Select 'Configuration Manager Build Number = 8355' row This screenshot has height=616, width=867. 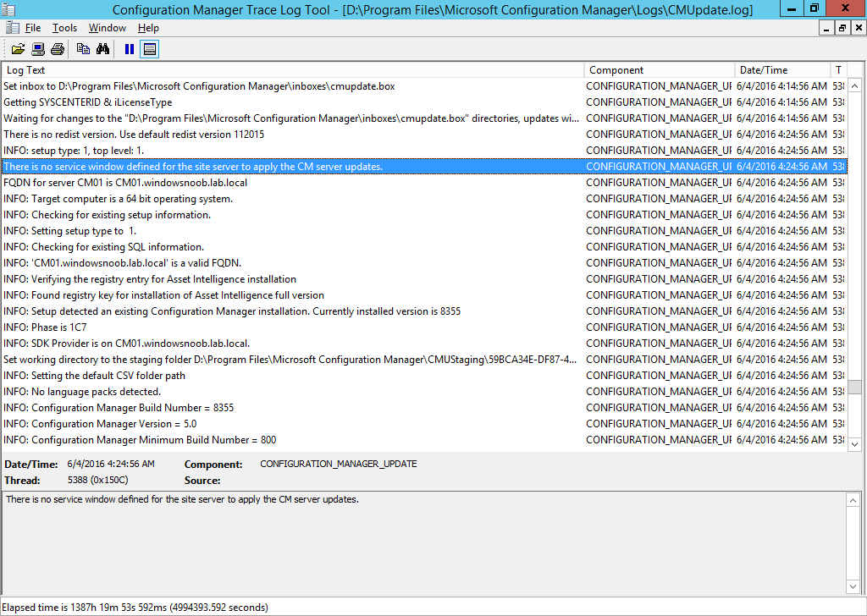pyautogui.click(x=425, y=407)
